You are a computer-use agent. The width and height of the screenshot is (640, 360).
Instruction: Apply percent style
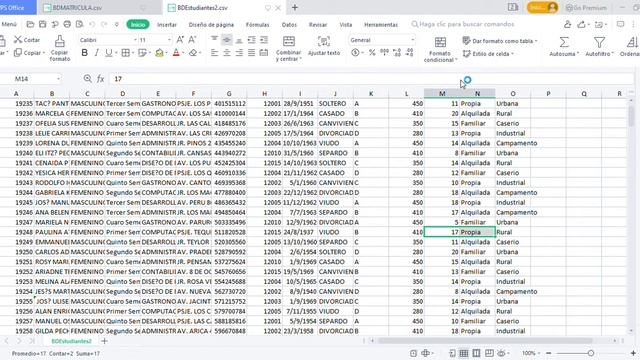(372, 53)
